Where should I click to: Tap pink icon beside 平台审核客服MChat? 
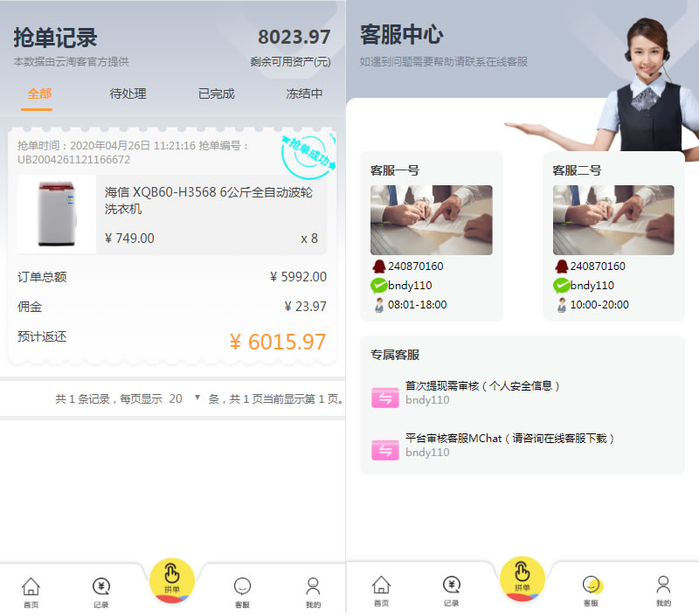pyautogui.click(x=384, y=450)
